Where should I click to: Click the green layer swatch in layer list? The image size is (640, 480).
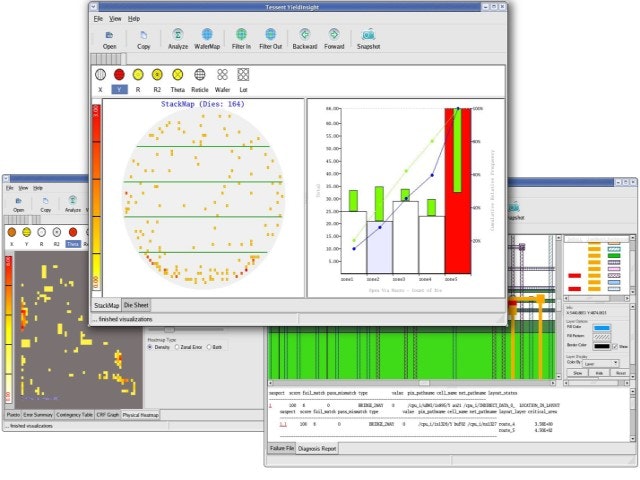click(x=614, y=256)
